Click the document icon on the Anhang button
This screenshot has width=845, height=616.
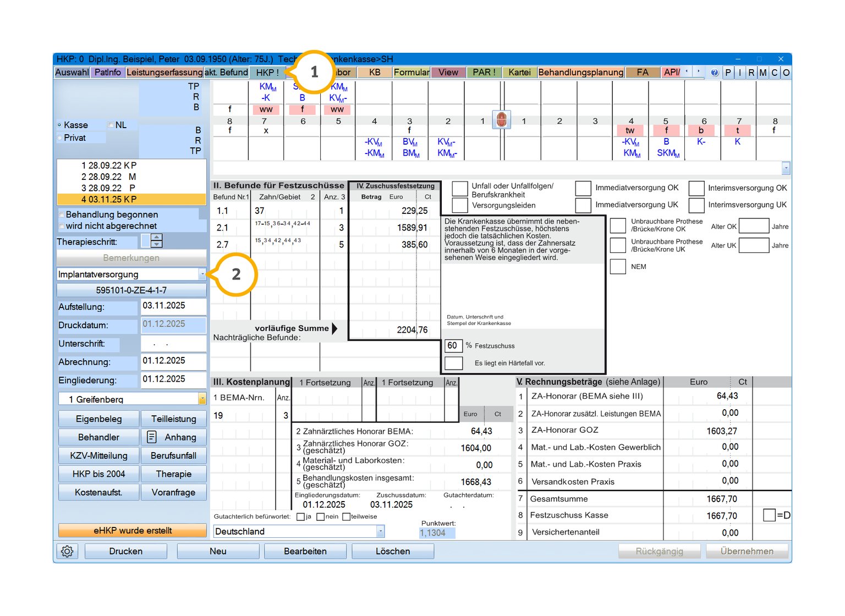click(152, 437)
